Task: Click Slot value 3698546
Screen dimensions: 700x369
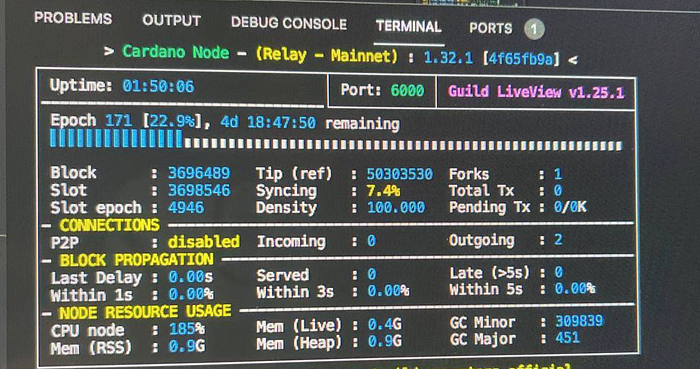Action: coord(199,191)
